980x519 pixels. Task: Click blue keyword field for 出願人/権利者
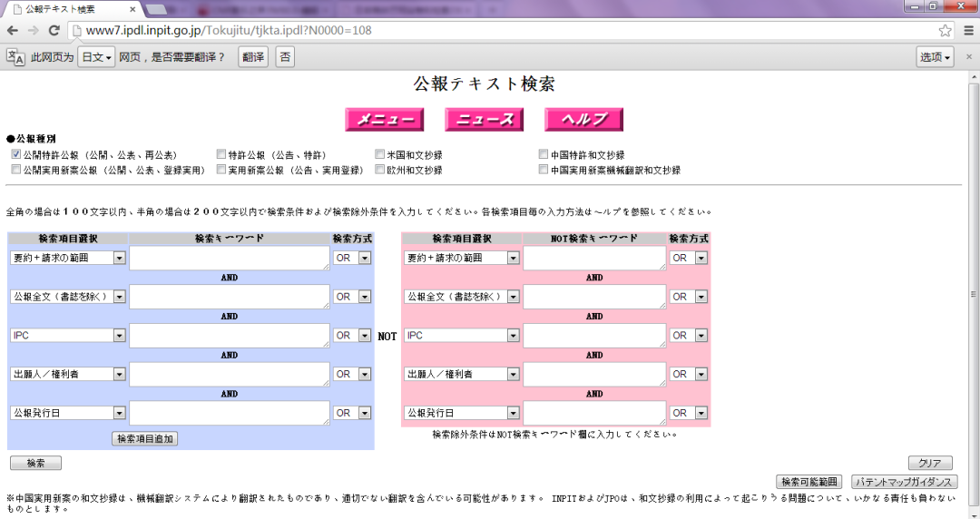230,374
